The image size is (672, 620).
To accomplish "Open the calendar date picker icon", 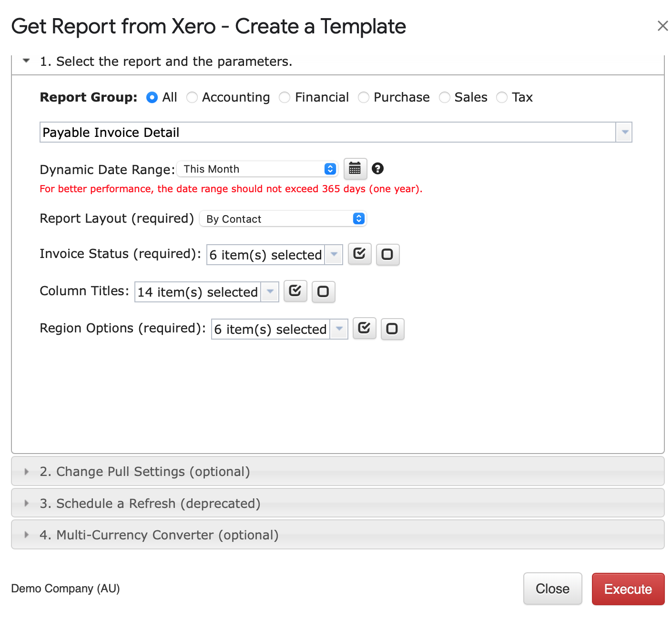I will click(355, 169).
